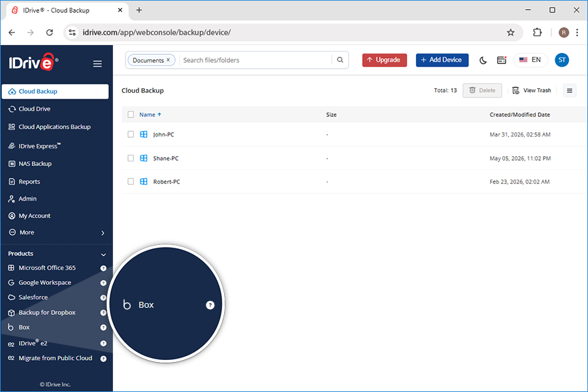The image size is (588, 392).
Task: Open Cloud Backup in sidebar
Action: coord(55,91)
